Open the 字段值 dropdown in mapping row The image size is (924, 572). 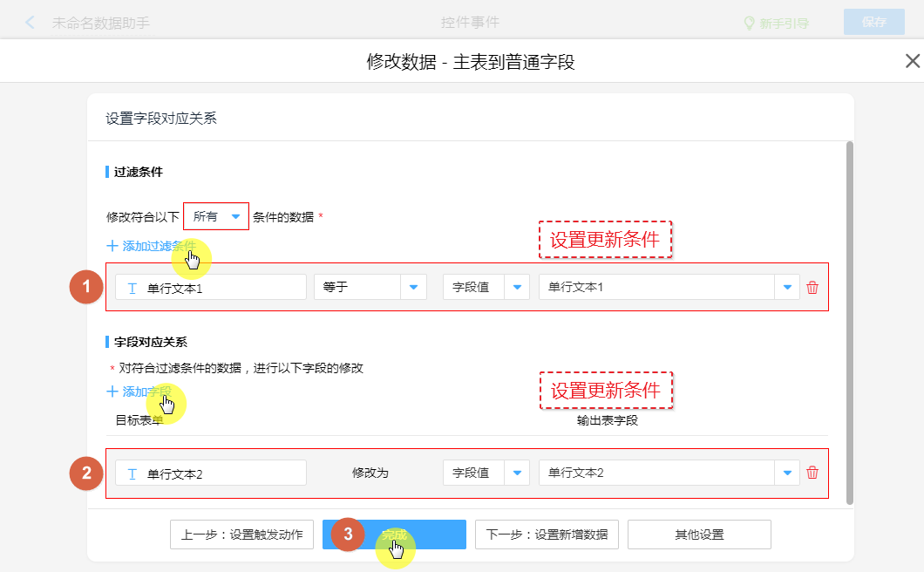(x=517, y=473)
